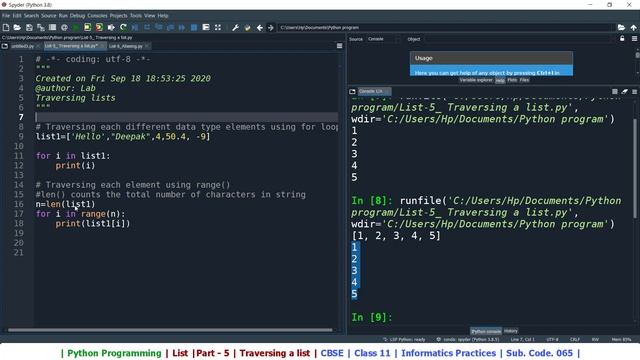Run cell and advance toolbar icon
640x360 pixels.
[x=99, y=27]
